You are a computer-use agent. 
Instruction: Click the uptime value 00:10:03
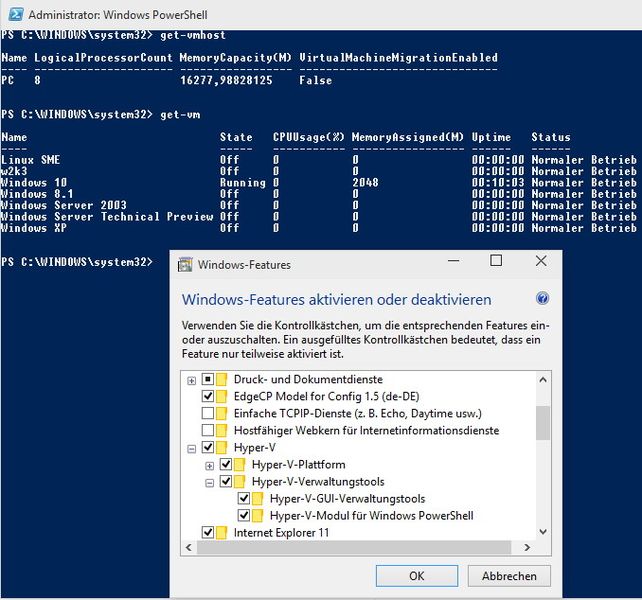[497, 182]
